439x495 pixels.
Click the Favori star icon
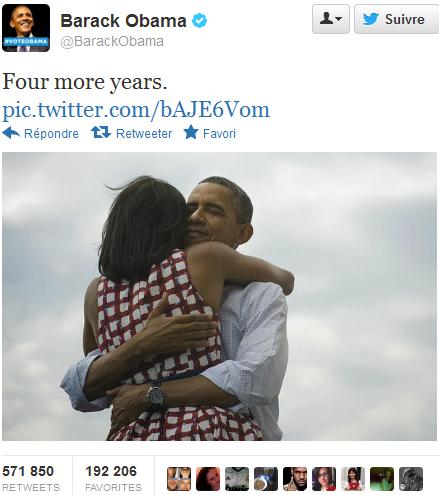click(191, 132)
